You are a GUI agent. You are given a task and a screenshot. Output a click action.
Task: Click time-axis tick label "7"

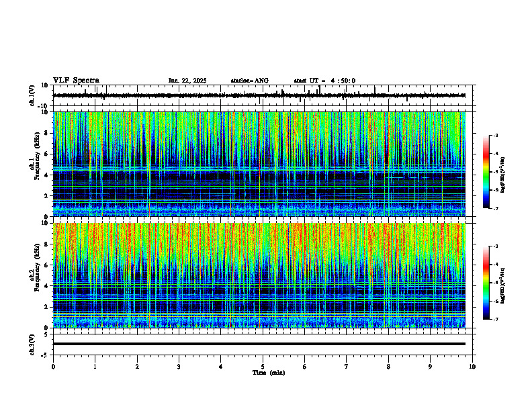(347, 367)
